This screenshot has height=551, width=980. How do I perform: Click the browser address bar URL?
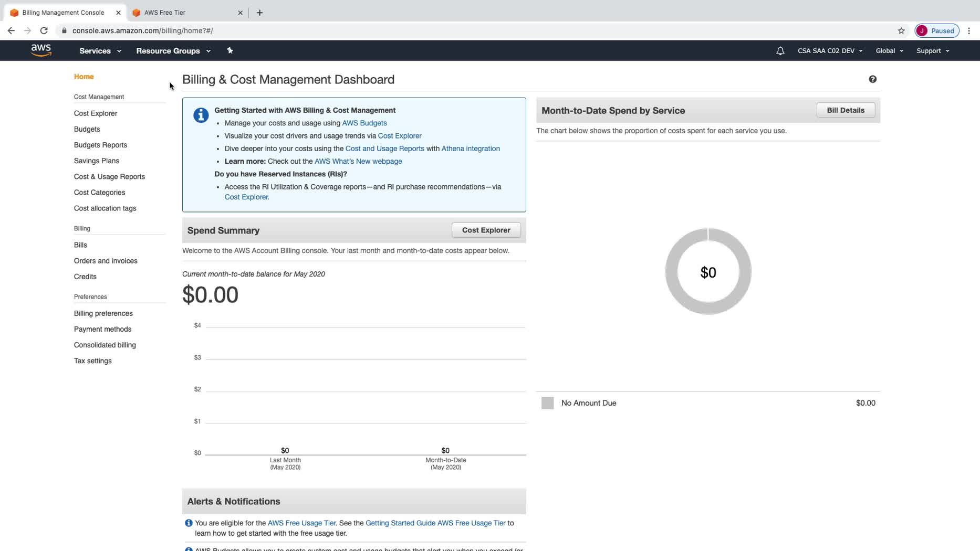coord(142,30)
